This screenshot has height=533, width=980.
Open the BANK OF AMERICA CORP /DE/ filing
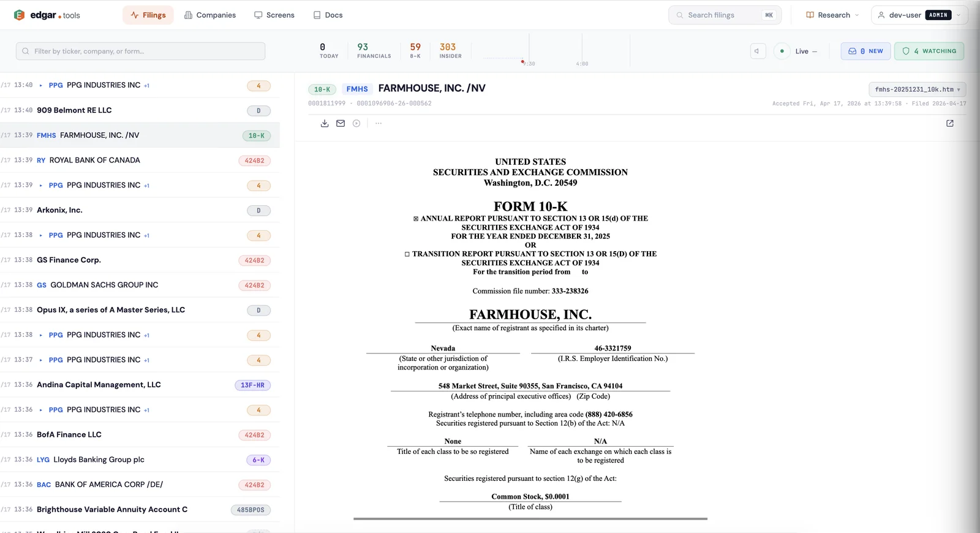coord(140,485)
